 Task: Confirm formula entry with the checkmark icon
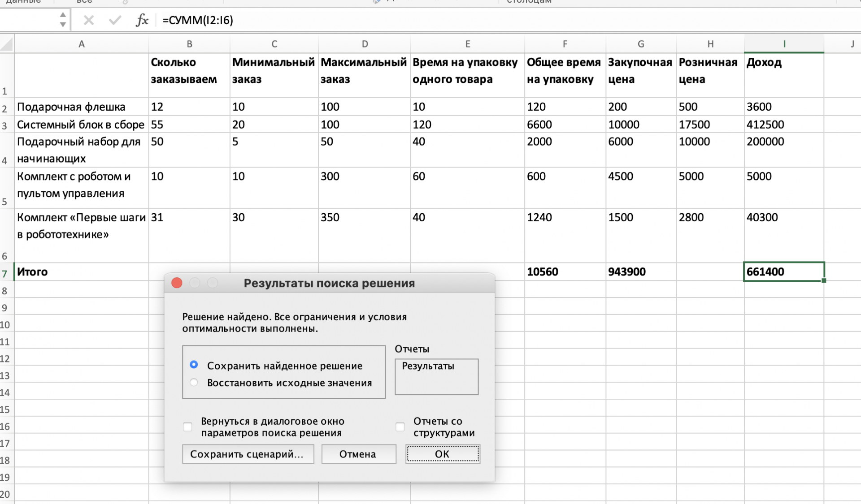[115, 20]
